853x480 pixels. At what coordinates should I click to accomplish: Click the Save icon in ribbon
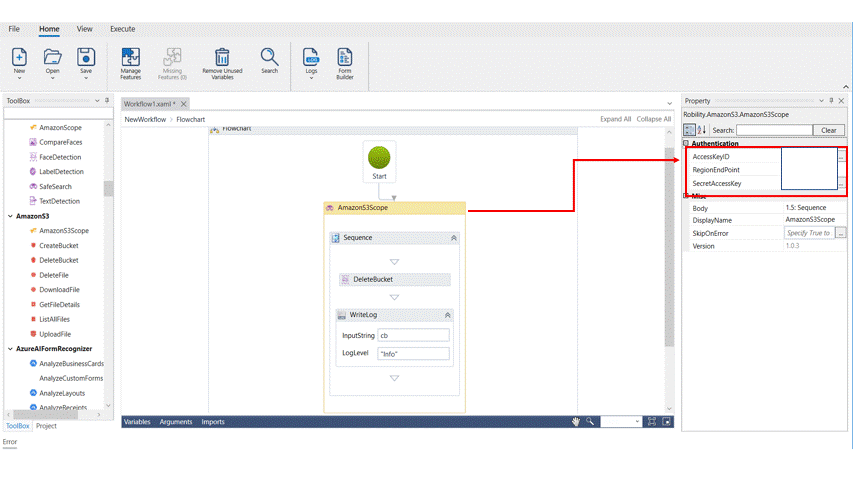point(86,58)
